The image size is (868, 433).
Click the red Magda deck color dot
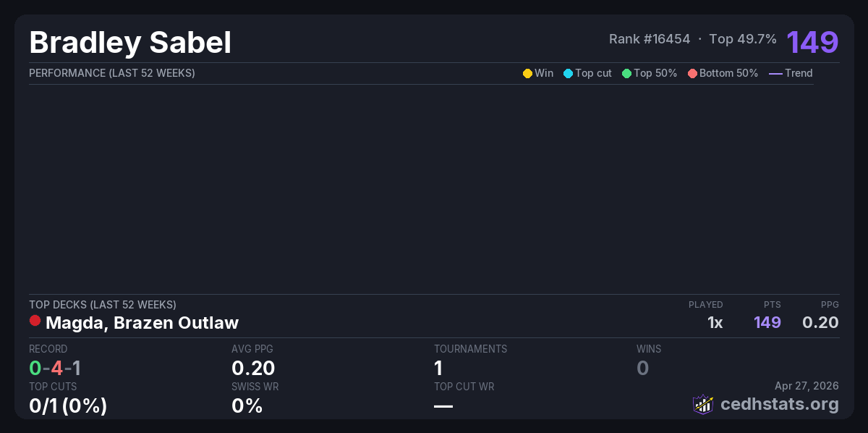(x=35, y=321)
